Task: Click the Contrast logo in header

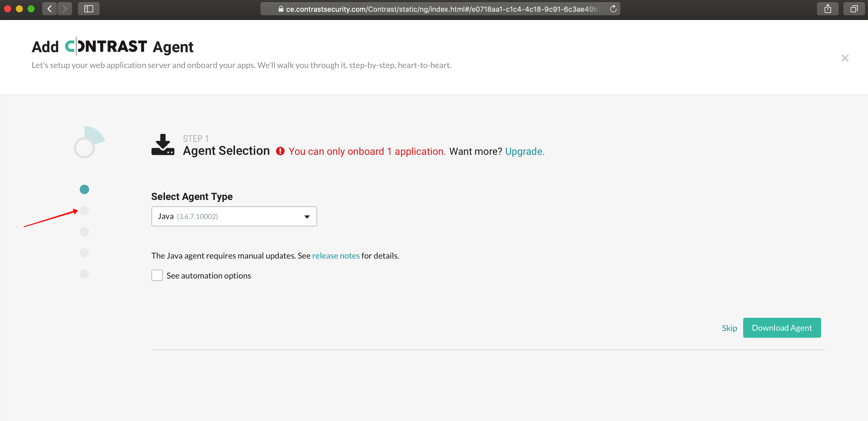Action: click(x=106, y=46)
